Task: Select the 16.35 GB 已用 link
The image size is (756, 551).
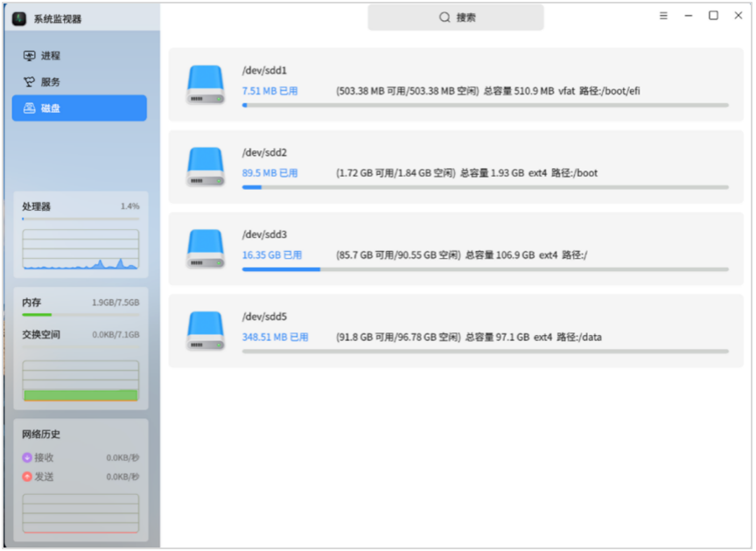Action: point(271,255)
